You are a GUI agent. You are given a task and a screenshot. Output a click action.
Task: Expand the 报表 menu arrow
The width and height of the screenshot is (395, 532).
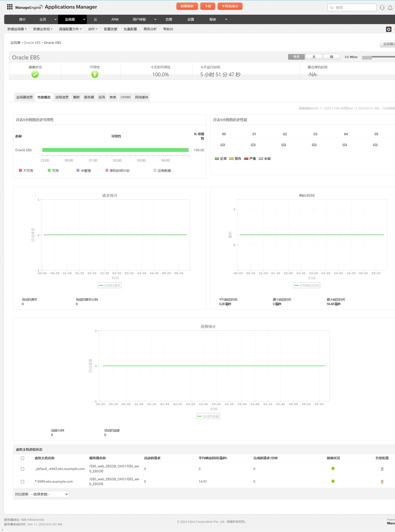pos(226,20)
